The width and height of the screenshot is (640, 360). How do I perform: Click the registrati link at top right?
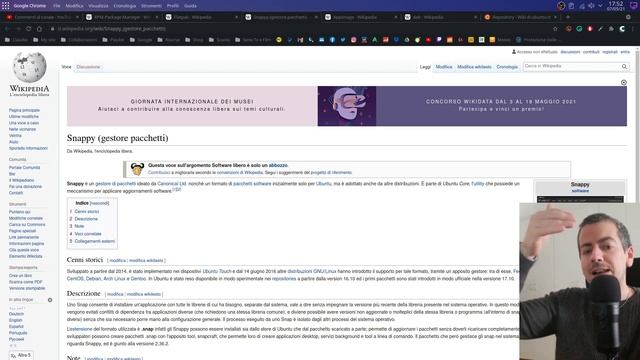610,52
